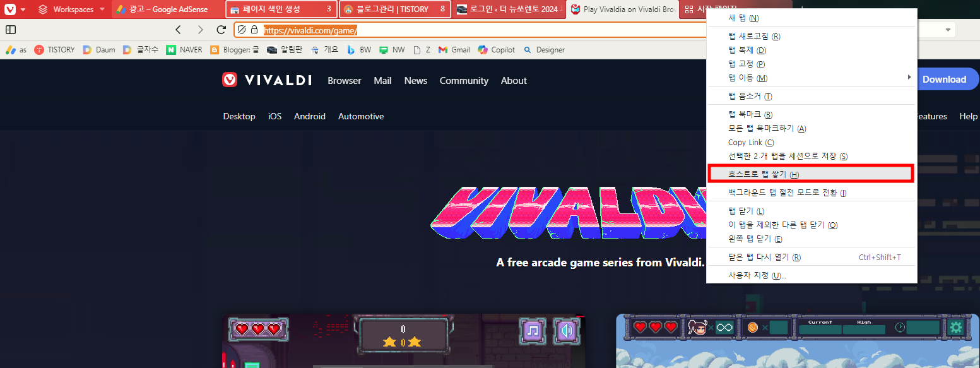Open the NAVER bookmark
This screenshot has height=368, width=980.
coord(184,49)
